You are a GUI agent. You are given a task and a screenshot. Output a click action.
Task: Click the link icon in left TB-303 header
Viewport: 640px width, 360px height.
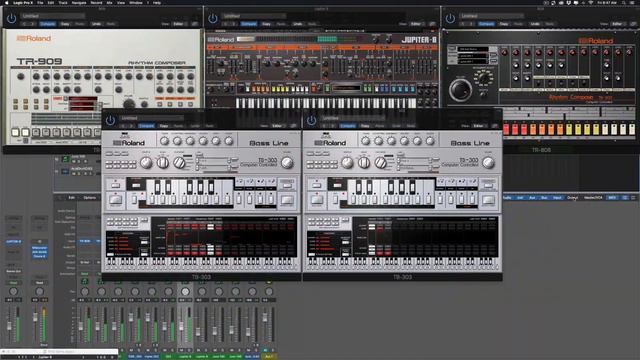[x=293, y=126]
